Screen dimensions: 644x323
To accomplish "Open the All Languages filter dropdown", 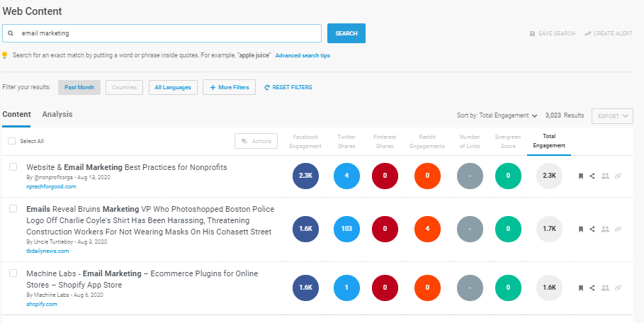I will (173, 87).
